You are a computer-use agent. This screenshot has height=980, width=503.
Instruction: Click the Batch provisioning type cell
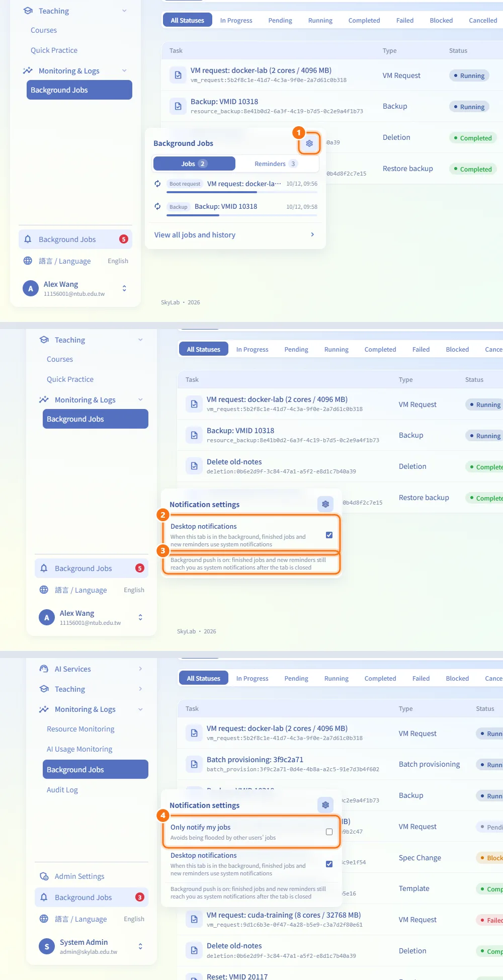click(x=429, y=764)
